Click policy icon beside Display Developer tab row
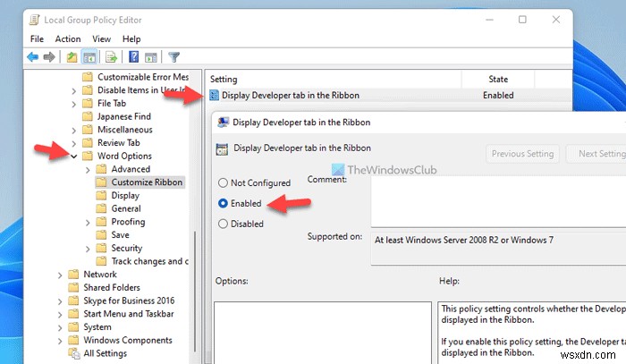626x364 pixels. 215,95
